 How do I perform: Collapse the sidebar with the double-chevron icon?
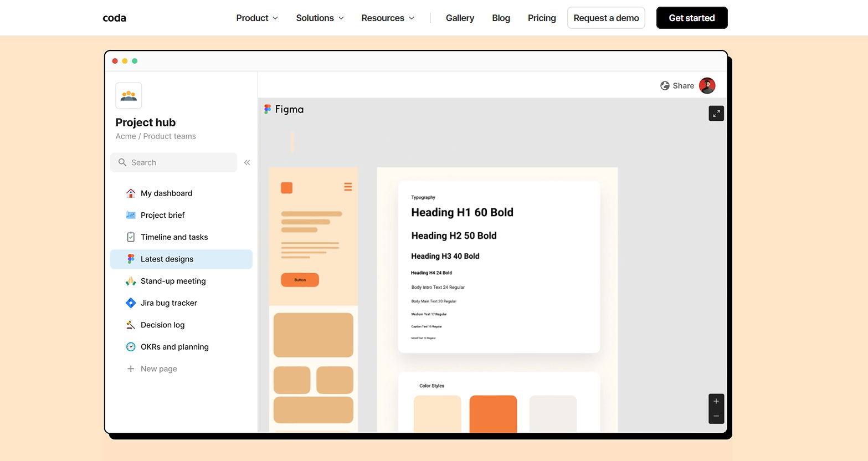(x=247, y=162)
